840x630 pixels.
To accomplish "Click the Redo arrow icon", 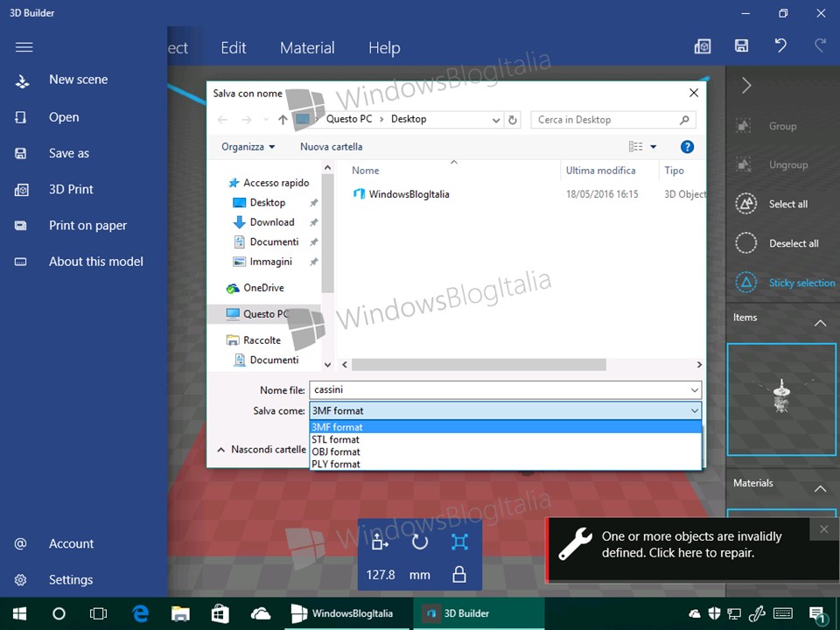I will coord(820,45).
